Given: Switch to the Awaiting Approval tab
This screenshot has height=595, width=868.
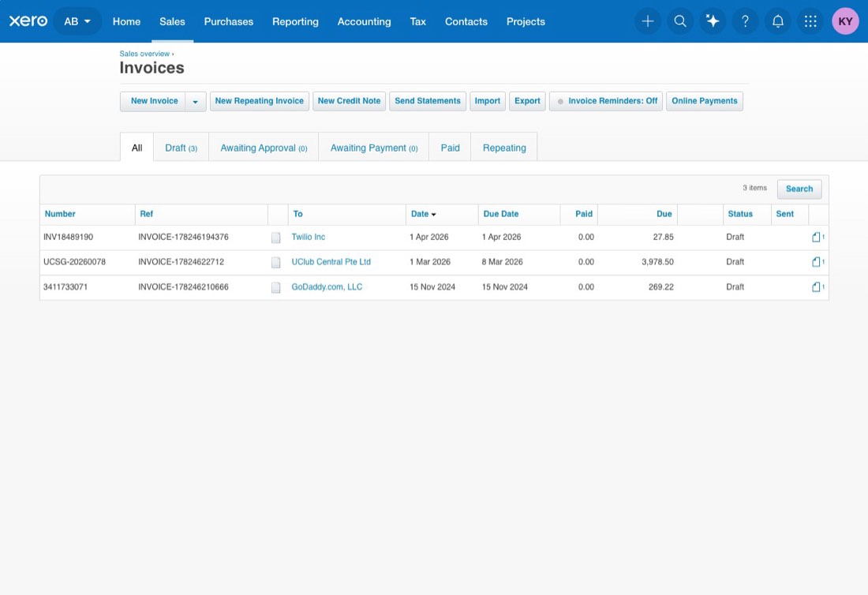Looking at the screenshot, I should (264, 148).
